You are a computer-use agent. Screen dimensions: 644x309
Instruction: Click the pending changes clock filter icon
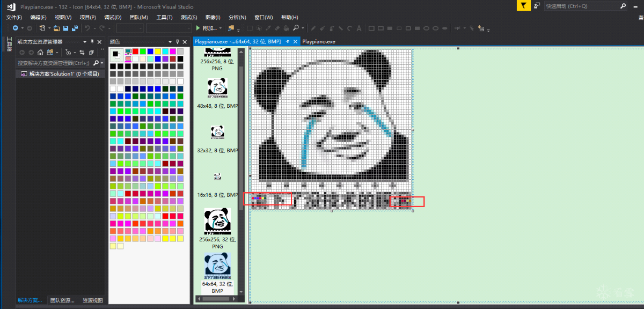click(x=68, y=53)
